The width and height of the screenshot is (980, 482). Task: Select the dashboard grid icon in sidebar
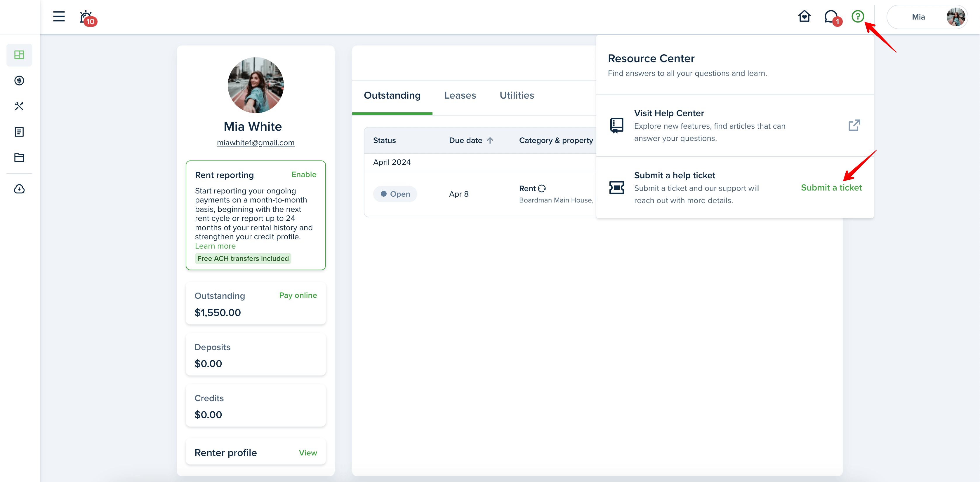pos(19,55)
